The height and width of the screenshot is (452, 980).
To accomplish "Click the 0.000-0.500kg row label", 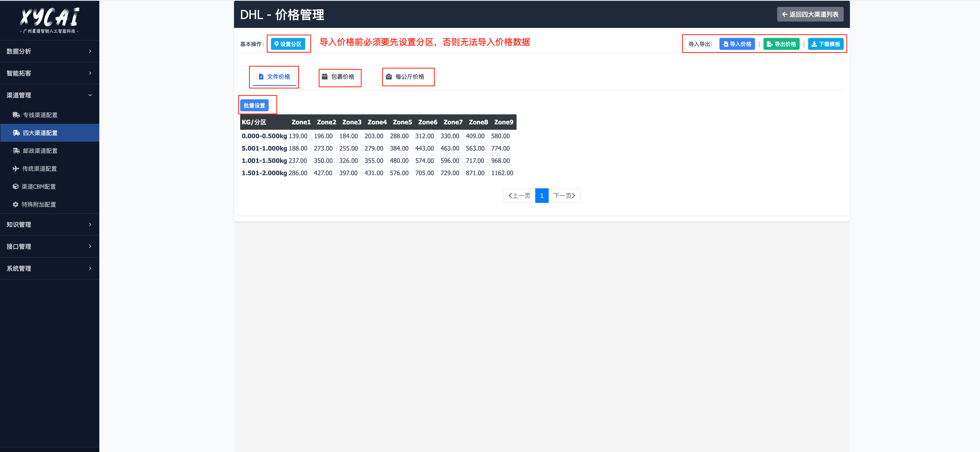I will 264,136.
